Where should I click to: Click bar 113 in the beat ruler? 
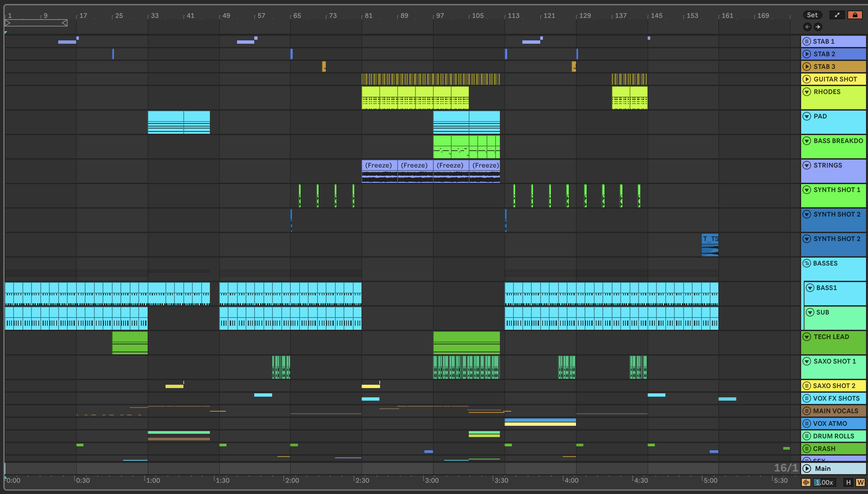(513, 16)
